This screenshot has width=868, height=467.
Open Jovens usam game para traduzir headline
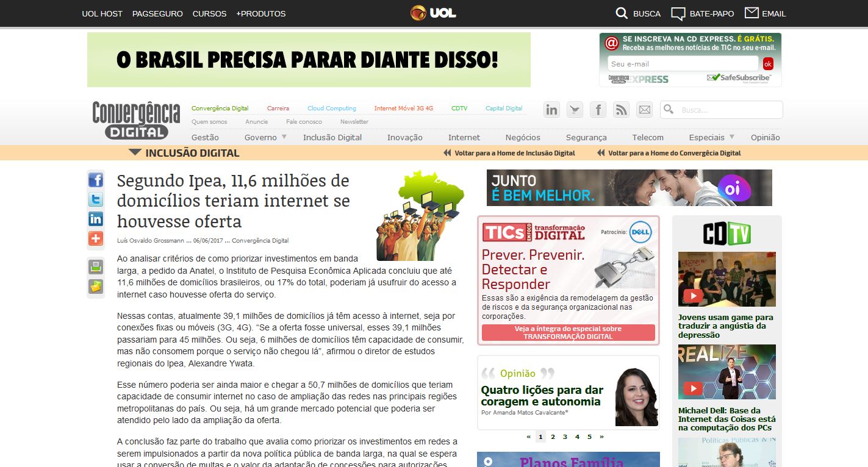[x=726, y=326]
